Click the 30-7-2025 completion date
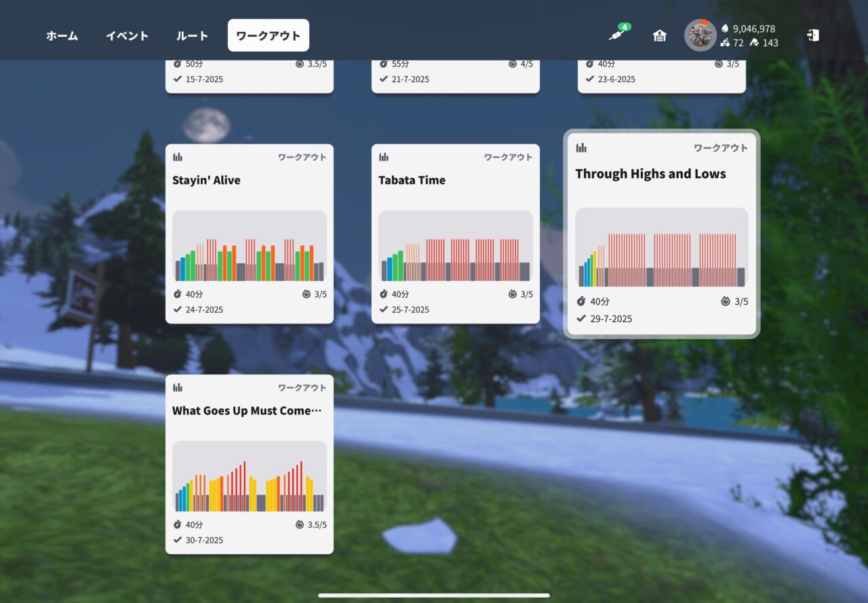The image size is (868, 603). pos(204,541)
